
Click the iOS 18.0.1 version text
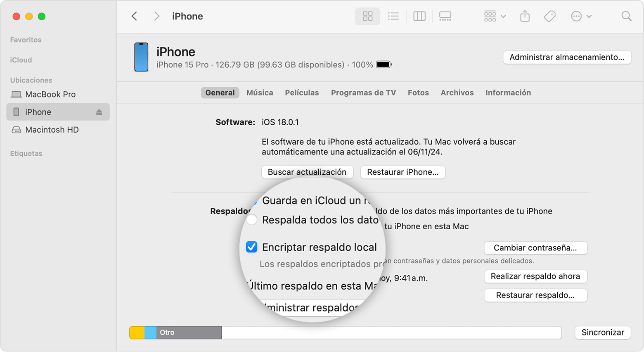(x=280, y=122)
